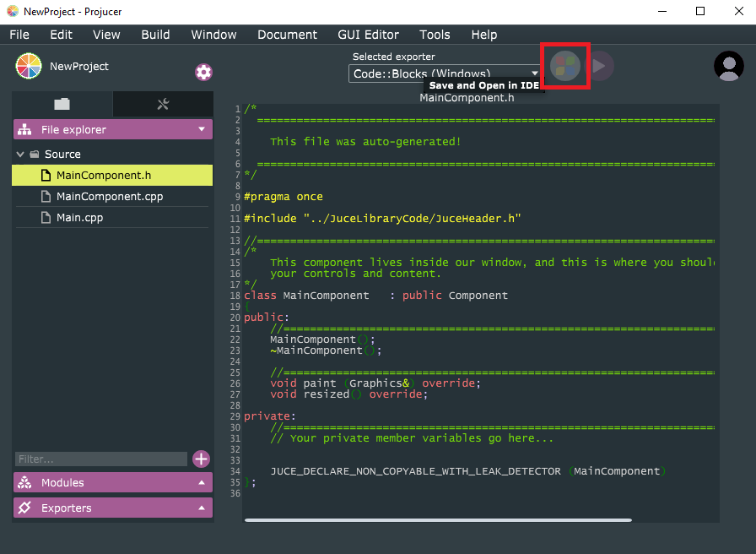
Task: Collapse the File explorer panel header
Action: tap(113, 129)
